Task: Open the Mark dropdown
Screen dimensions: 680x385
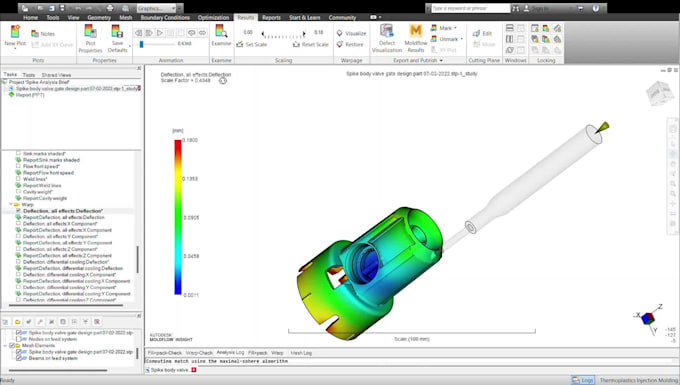Action: pyautogui.click(x=444, y=28)
